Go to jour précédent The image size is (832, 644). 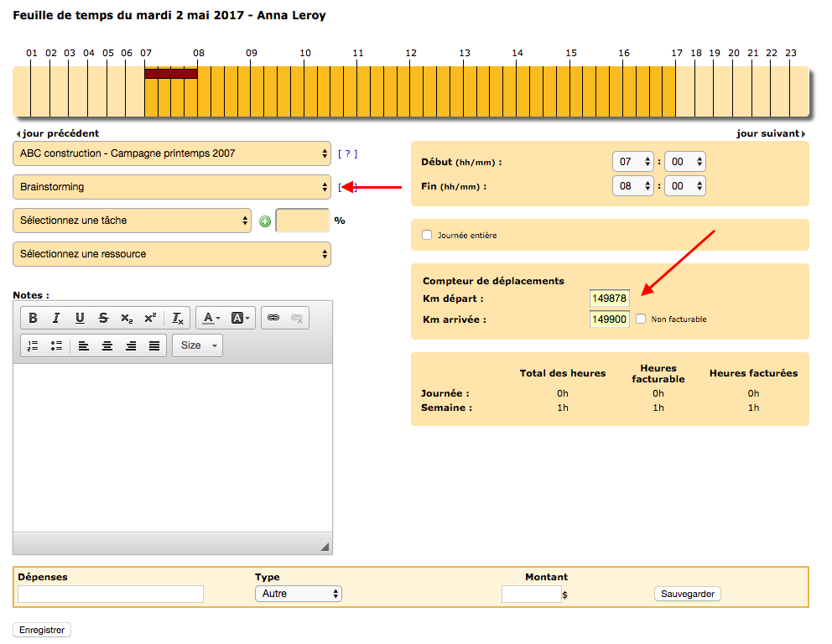57,133
